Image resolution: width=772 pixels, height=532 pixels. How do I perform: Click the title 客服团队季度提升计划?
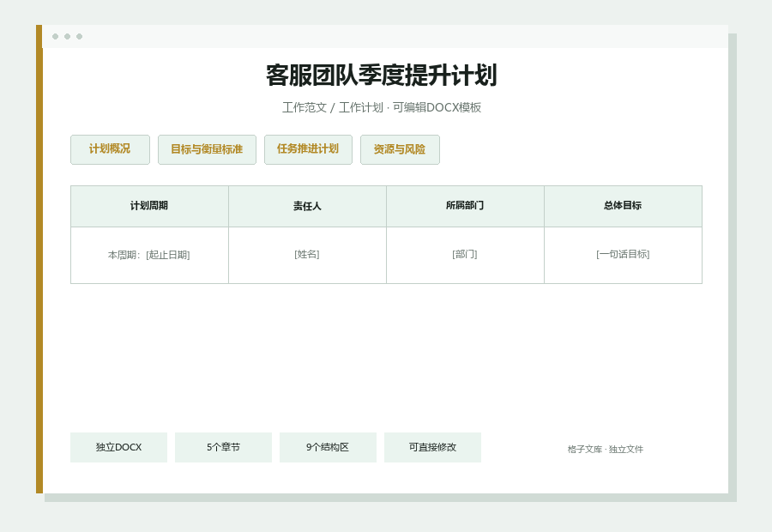coord(382,76)
